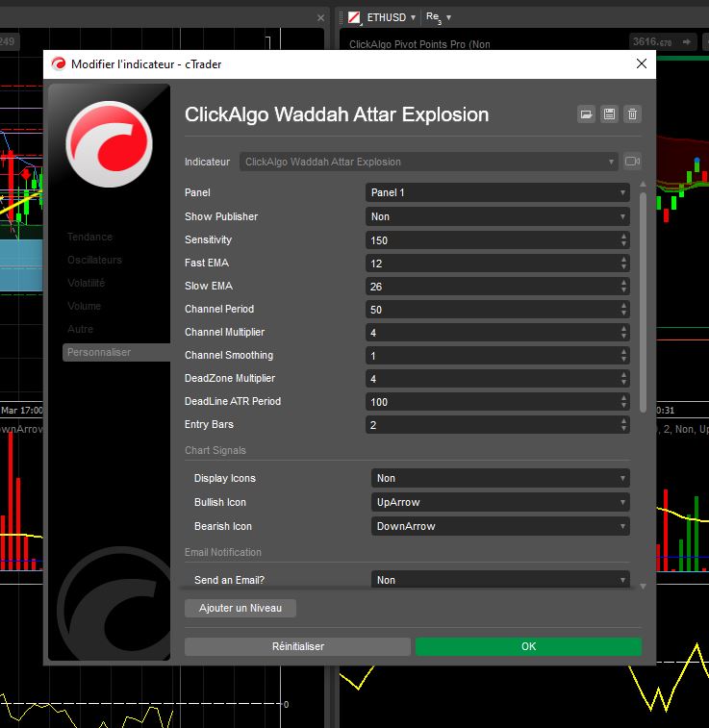Screen dimensions: 709x728
Task: Open the Bullish Icon dropdown
Action: 500,502
